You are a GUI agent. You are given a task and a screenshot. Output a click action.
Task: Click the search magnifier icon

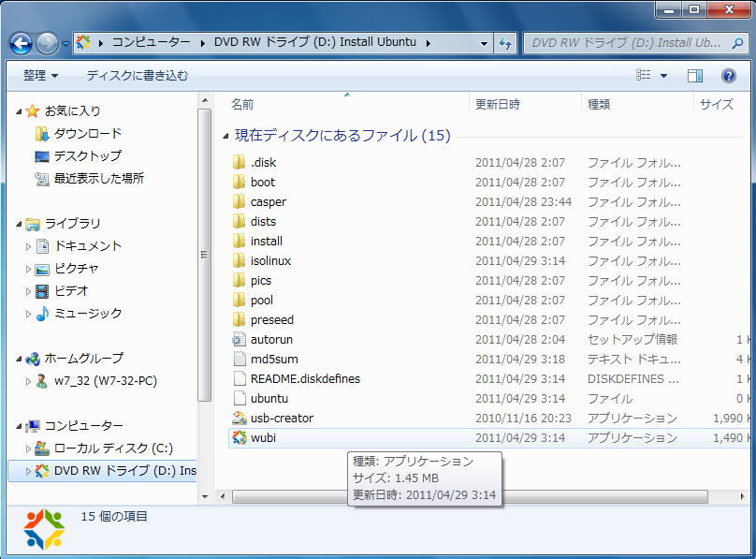pos(737,43)
